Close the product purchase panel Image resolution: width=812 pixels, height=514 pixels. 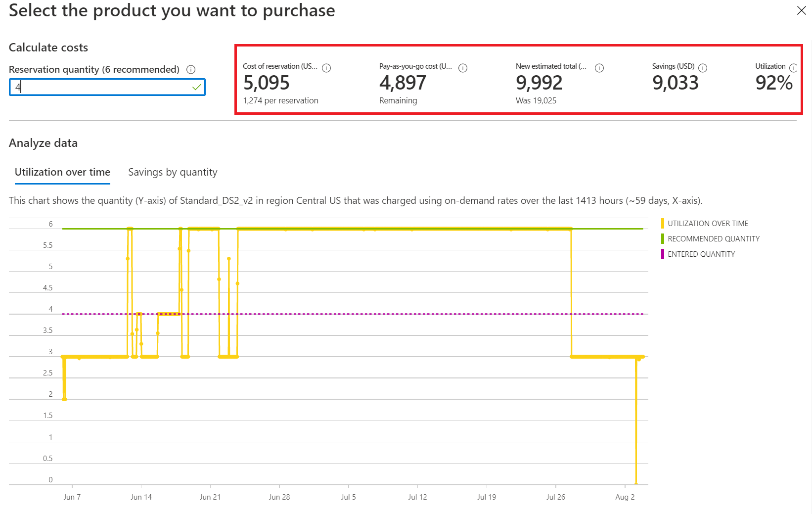(801, 10)
